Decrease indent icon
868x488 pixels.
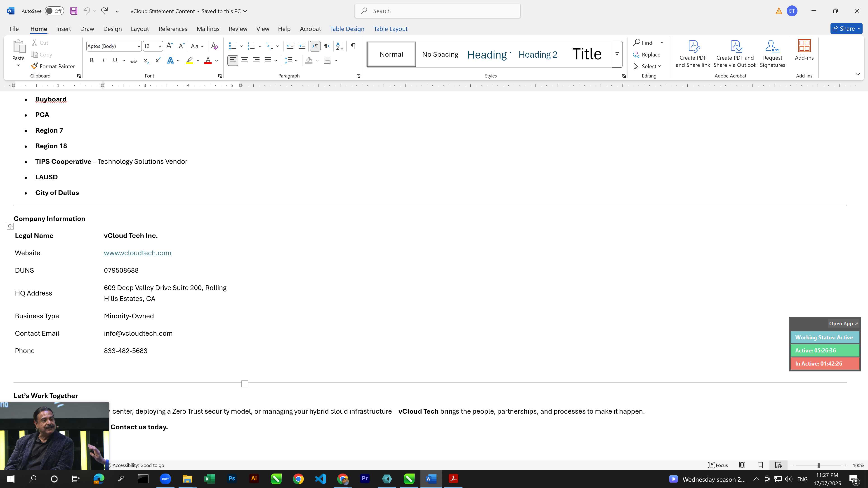290,46
